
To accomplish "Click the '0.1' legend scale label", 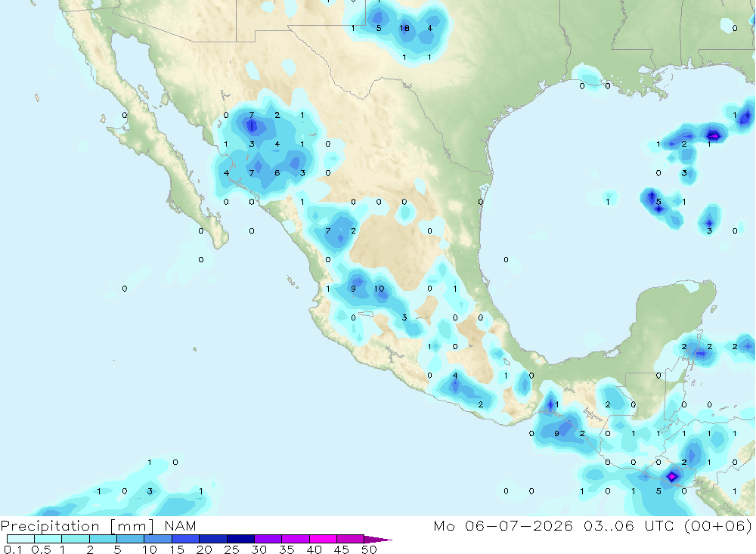I will click(13, 549).
